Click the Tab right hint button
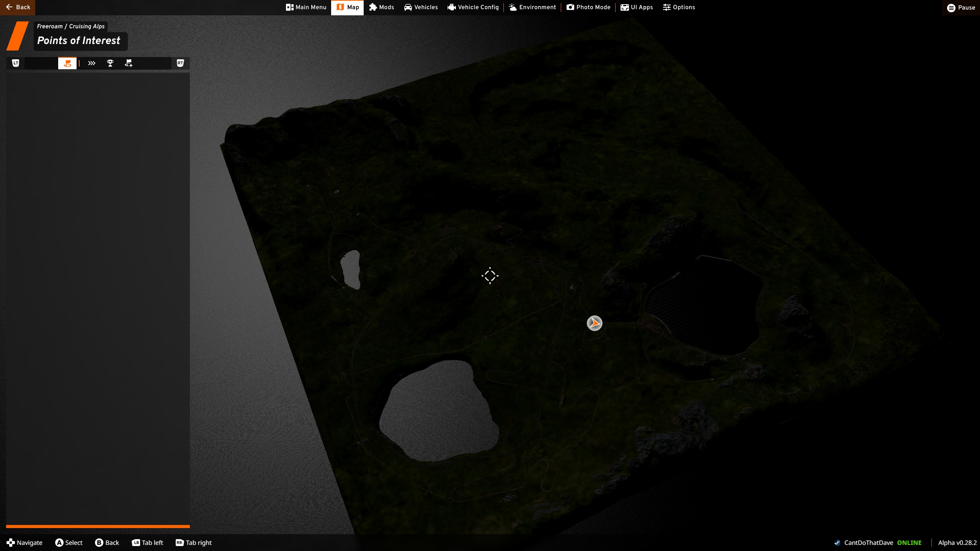The width and height of the screenshot is (980, 551). point(194,543)
